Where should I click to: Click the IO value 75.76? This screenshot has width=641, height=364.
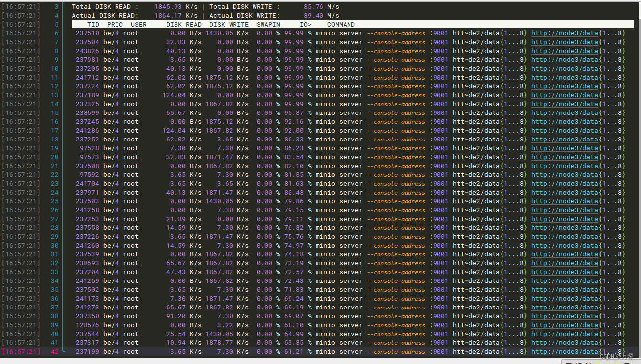coord(294,237)
